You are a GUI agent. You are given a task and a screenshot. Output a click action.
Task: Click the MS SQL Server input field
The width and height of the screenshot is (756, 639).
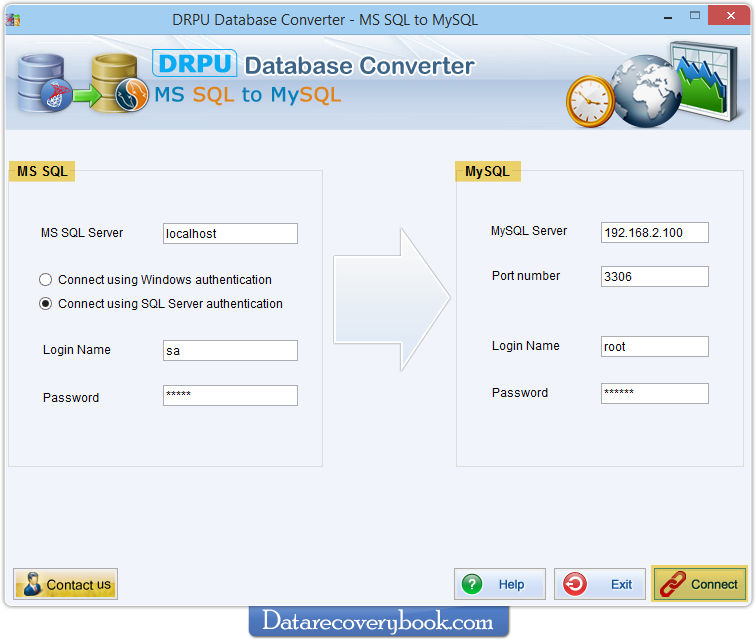tap(230, 233)
